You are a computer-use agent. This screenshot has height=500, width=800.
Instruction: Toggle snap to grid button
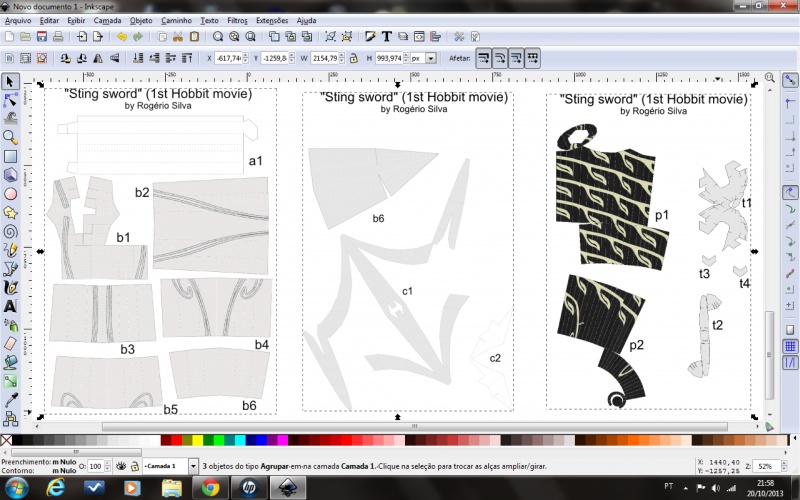coord(790,346)
